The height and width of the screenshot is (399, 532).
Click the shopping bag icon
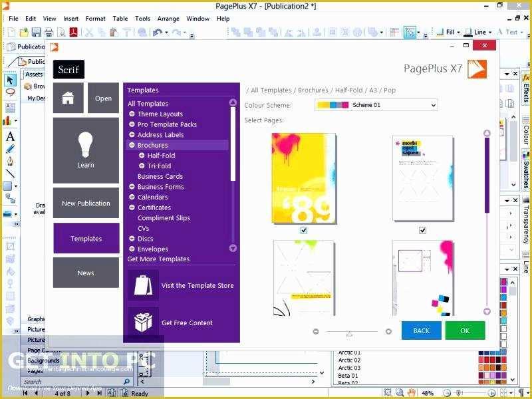click(x=143, y=285)
